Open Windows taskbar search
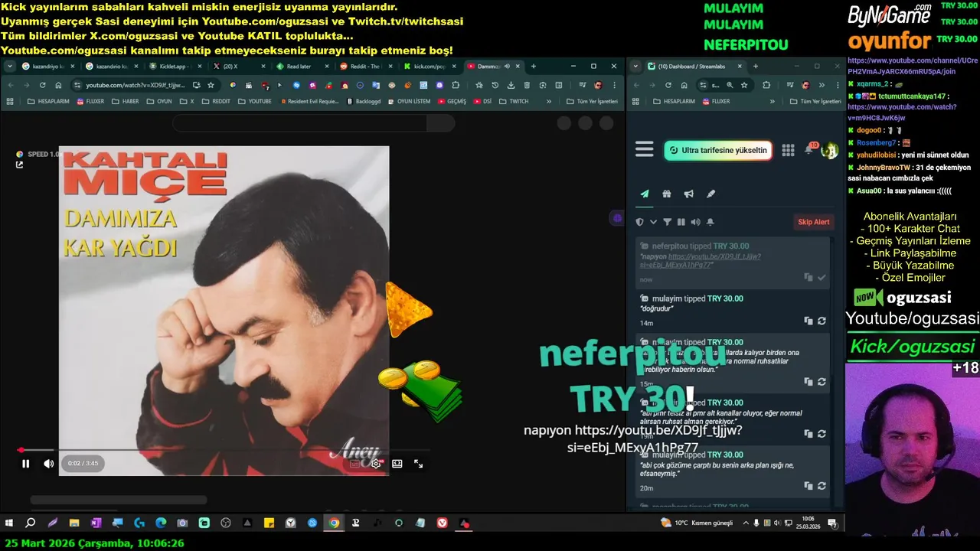This screenshot has width=980, height=551. coord(31,523)
